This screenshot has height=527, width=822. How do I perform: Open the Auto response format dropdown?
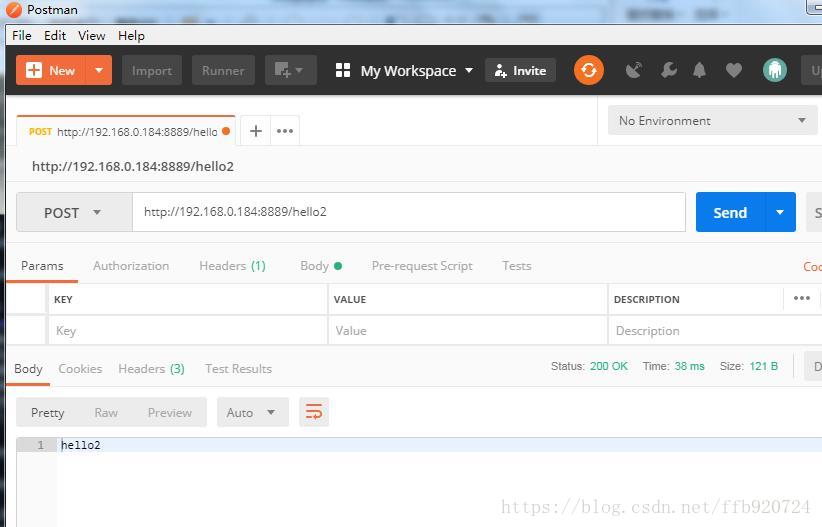pos(253,412)
